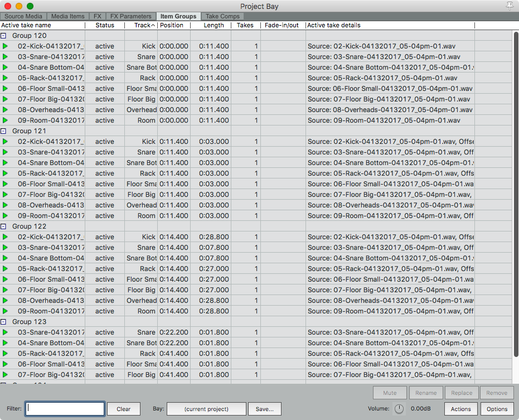519x420 pixels.
Task: Click the Volume knob
Action: (399, 409)
